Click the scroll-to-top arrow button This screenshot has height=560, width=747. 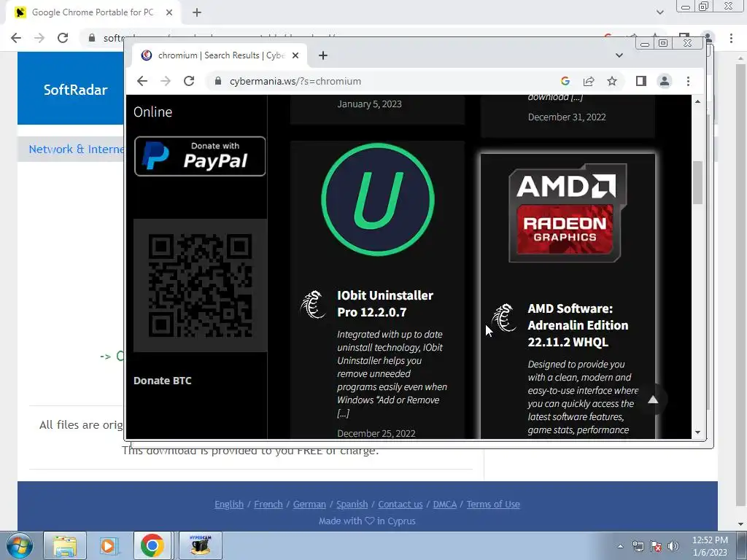(x=653, y=400)
